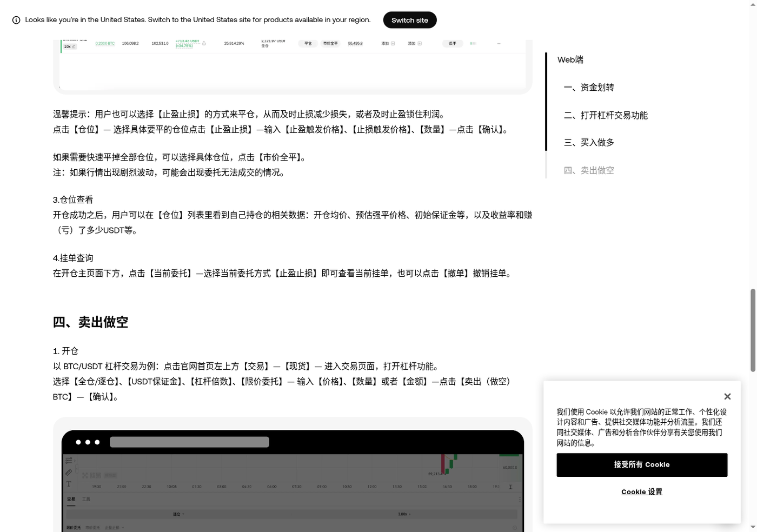Click the info icon in the region banner
757x532 pixels.
pyautogui.click(x=16, y=20)
